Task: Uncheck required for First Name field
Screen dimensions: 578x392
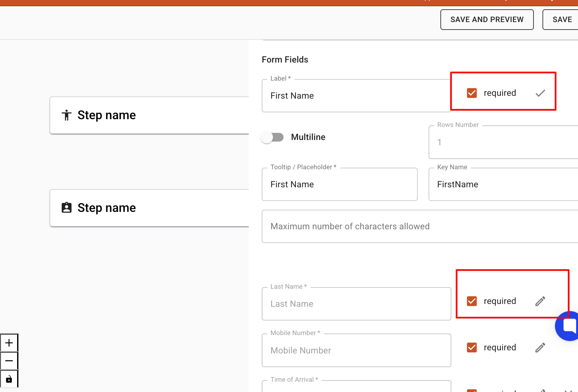Action: pos(472,93)
